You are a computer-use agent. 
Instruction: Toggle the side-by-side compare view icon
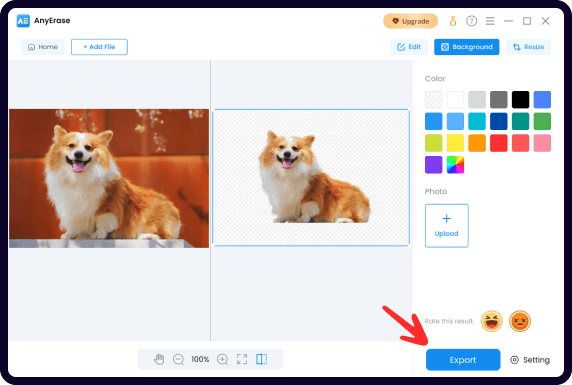click(x=262, y=359)
